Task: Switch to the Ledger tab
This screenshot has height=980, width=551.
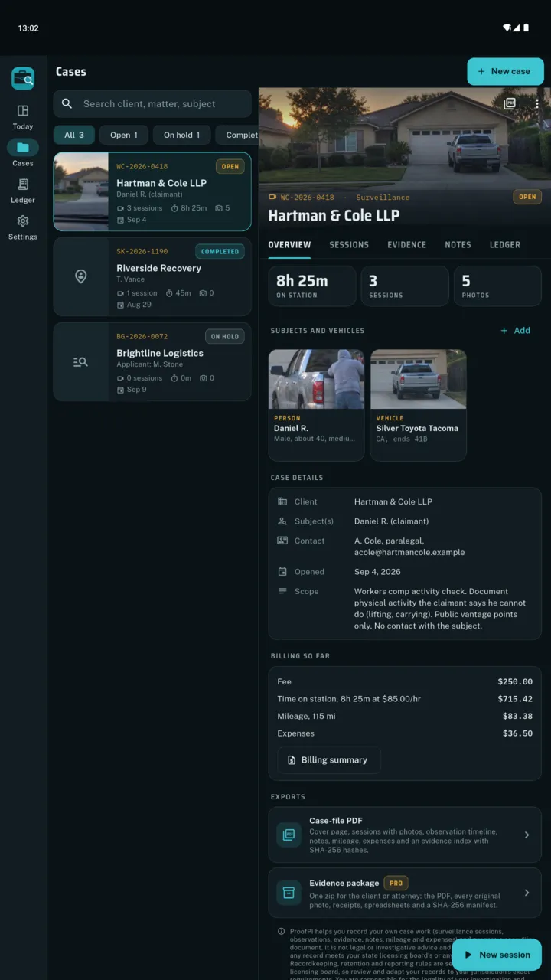Action: pyautogui.click(x=505, y=245)
